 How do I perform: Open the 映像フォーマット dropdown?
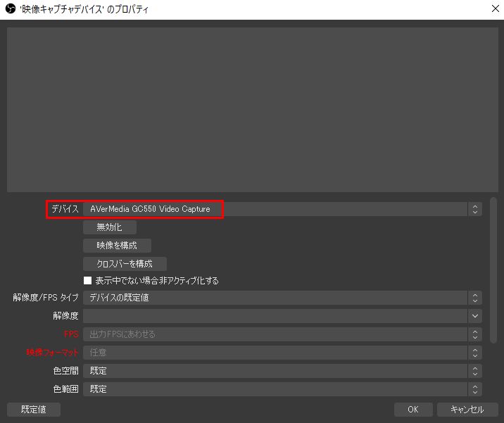click(282, 353)
